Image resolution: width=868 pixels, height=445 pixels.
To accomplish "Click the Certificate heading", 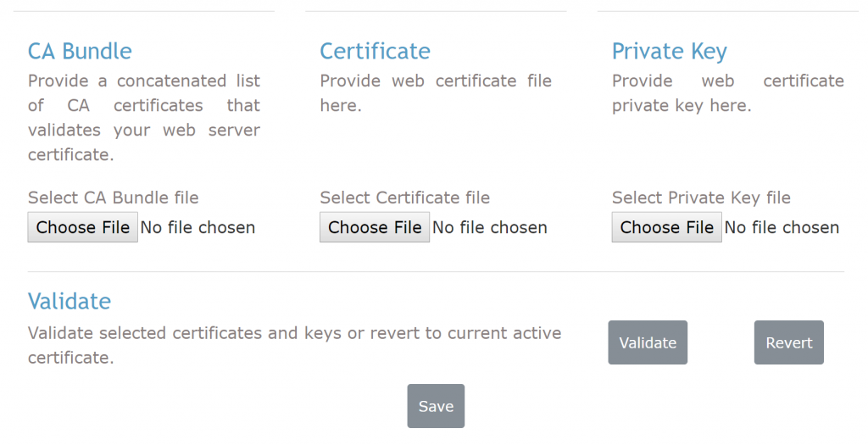I will 376,51.
